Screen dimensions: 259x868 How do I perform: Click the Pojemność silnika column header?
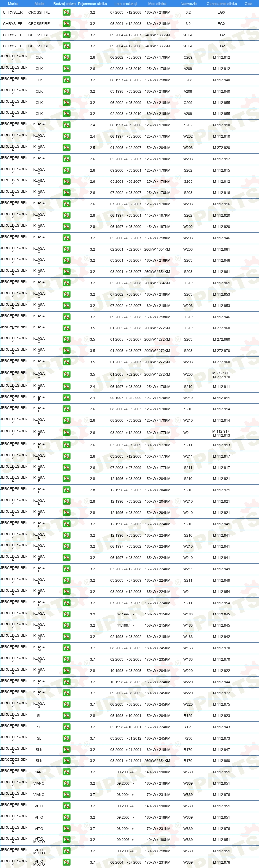click(x=92, y=4)
